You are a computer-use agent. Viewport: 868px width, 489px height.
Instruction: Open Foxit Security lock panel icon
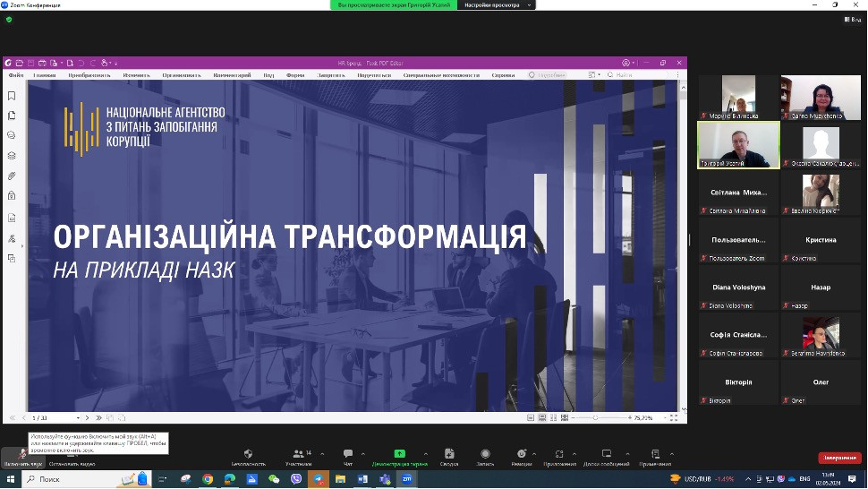point(12,195)
